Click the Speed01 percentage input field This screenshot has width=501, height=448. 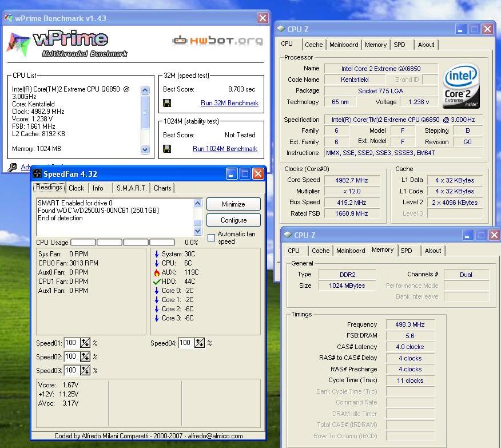click(72, 343)
